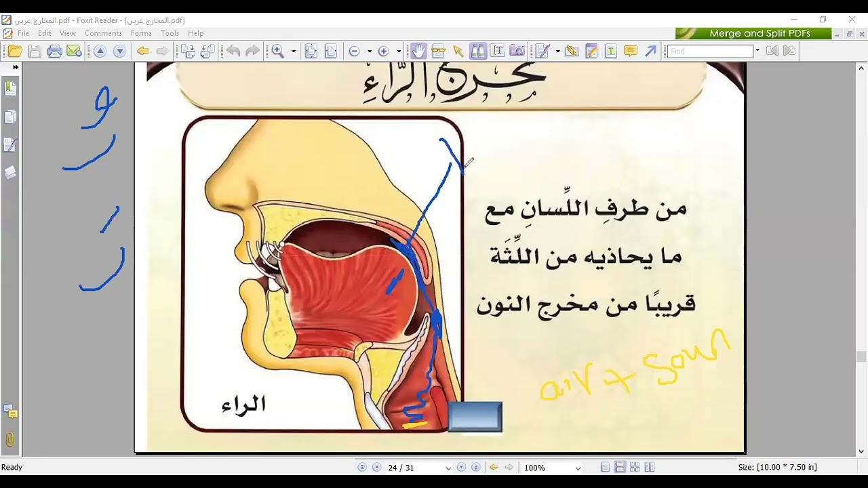868x488 pixels.
Task: Open the Comments menu
Action: [x=103, y=33]
